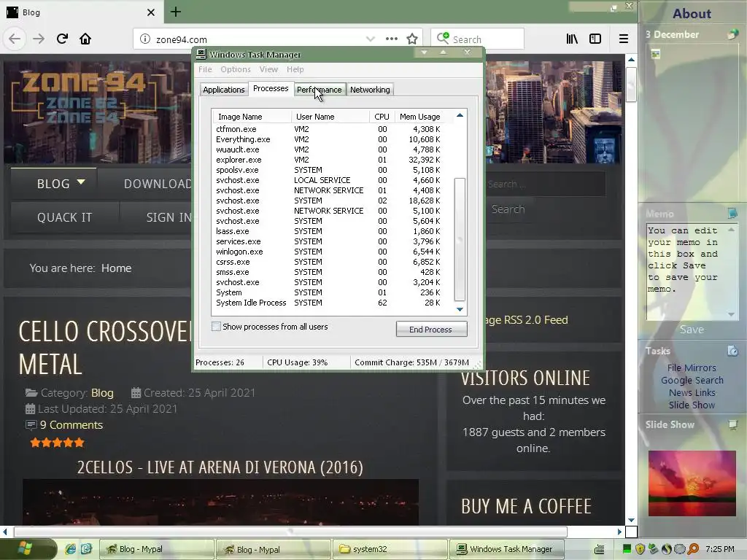The height and width of the screenshot is (560, 747).
Task: Click the green square tray icon
Action: click(627, 549)
